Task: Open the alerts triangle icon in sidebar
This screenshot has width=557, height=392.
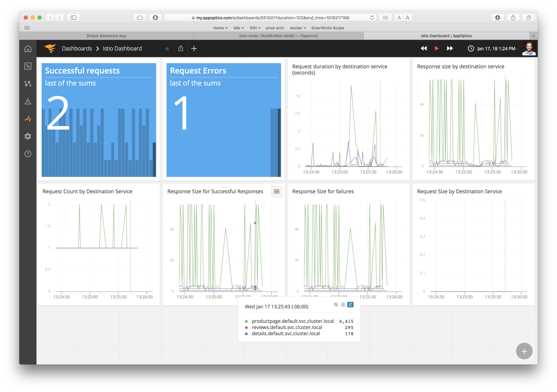Action: coord(28,101)
